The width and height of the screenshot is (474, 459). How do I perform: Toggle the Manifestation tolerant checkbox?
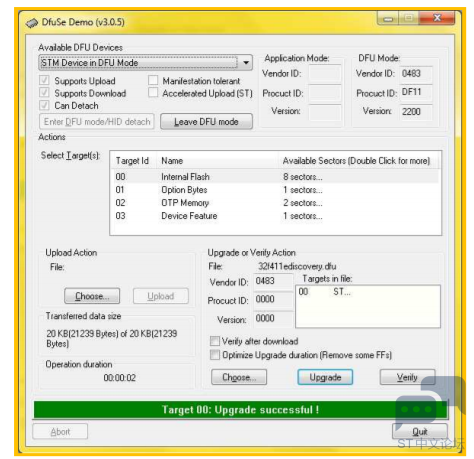pos(153,80)
